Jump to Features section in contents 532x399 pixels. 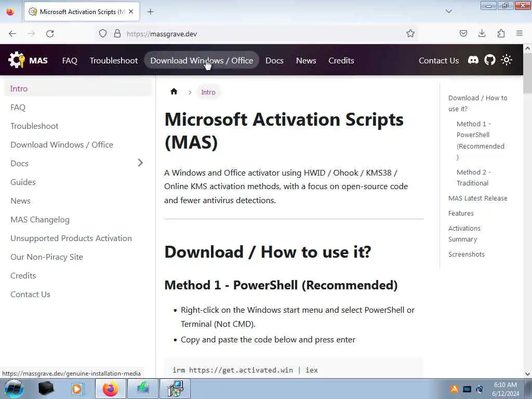(x=461, y=213)
